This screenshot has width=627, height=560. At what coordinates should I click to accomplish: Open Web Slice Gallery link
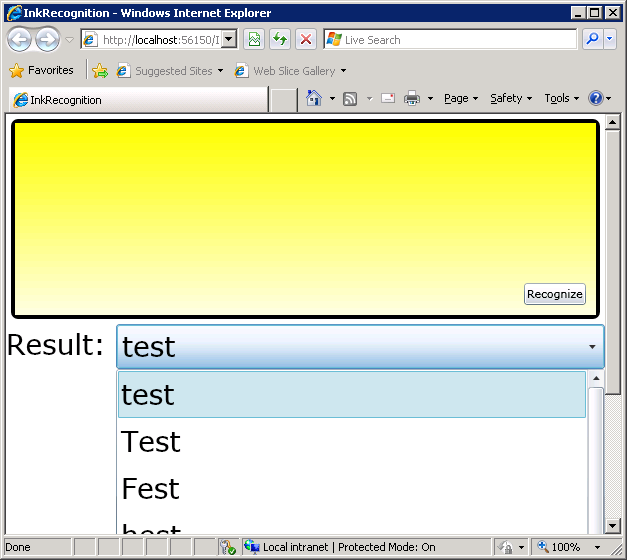click(x=290, y=71)
